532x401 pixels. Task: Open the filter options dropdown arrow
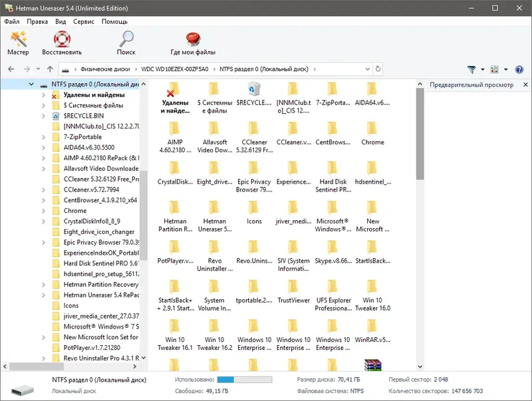click(x=483, y=70)
